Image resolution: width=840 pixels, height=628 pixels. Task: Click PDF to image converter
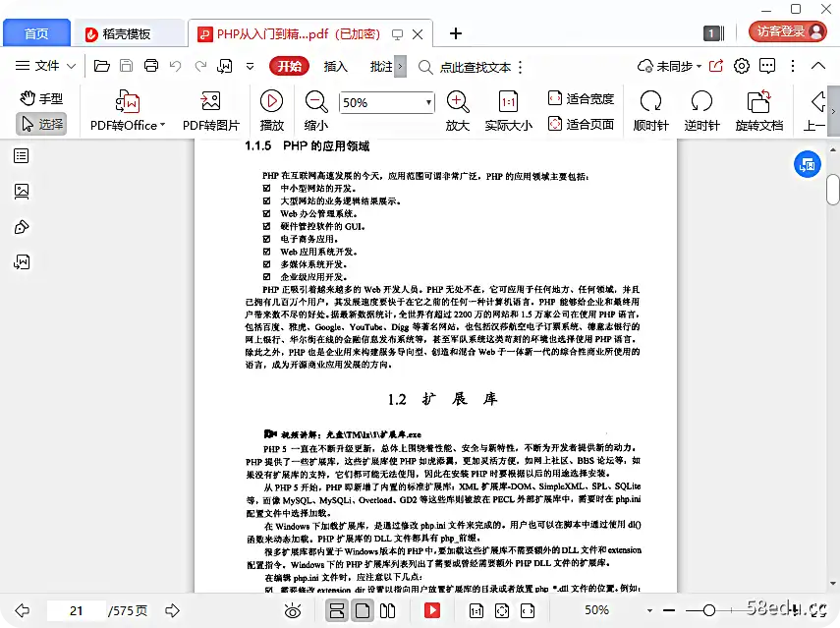pyautogui.click(x=211, y=111)
